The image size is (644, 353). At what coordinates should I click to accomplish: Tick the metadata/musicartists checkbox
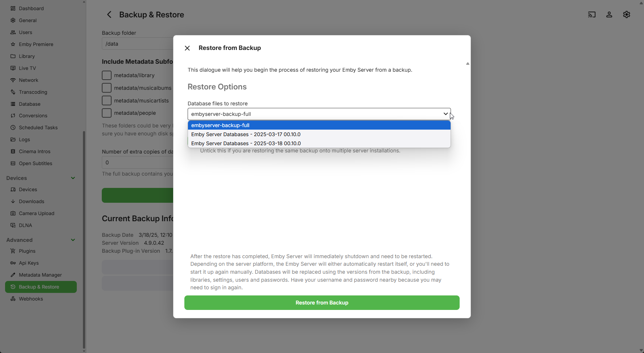106,101
